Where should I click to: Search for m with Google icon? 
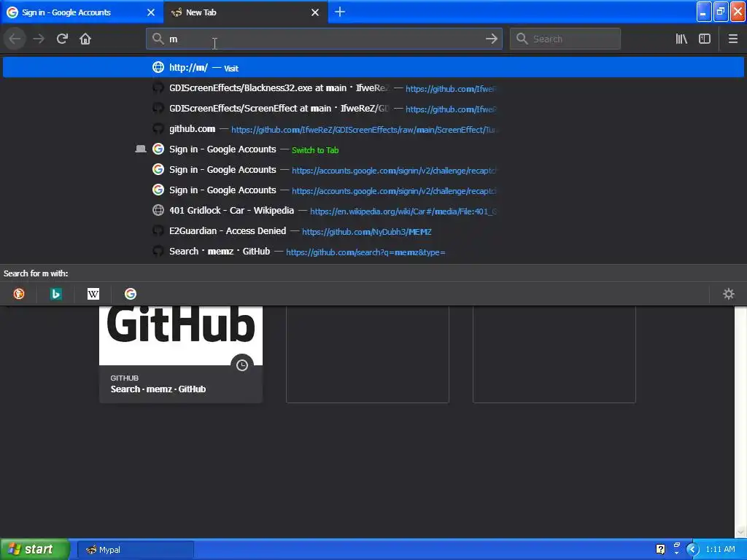tap(131, 294)
